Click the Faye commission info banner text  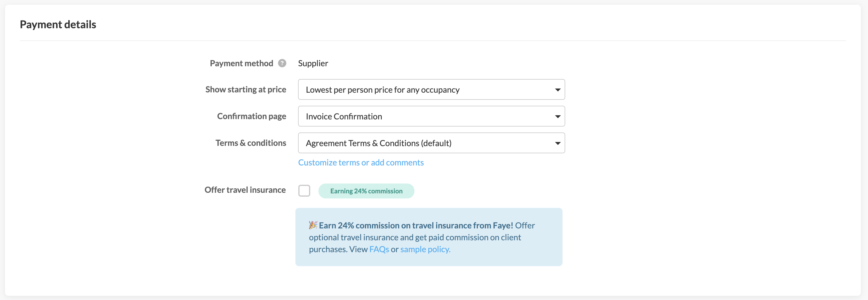pyautogui.click(x=414, y=237)
